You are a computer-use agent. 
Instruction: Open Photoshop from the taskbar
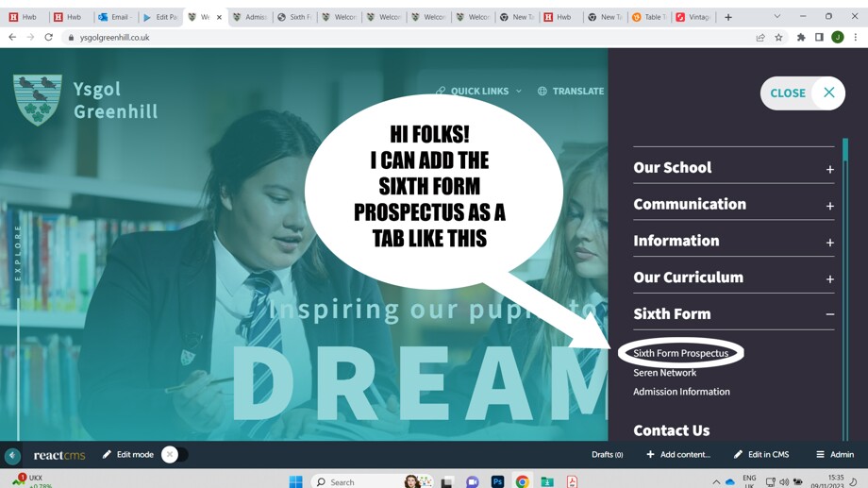pos(497,481)
